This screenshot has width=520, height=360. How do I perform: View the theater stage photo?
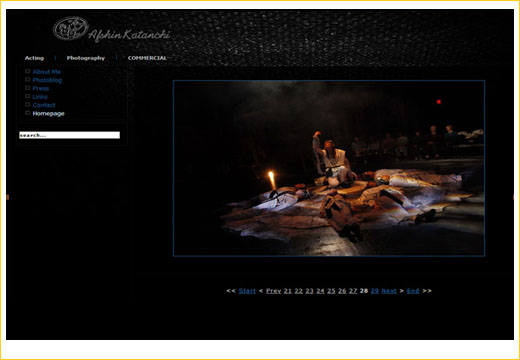329,168
